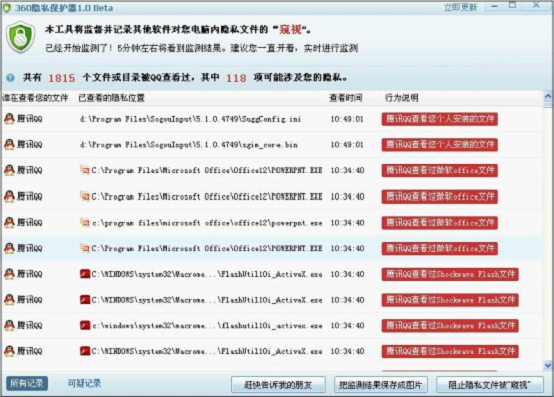Click red 腾讯QQ查看您个人安装的文件 label in first row
554x397 pixels.
click(x=440, y=119)
